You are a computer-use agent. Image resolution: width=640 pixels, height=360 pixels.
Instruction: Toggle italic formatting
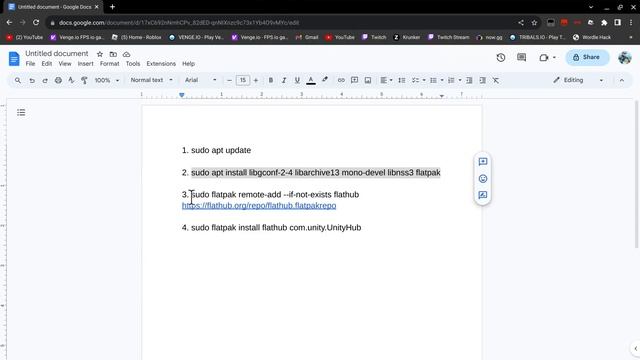coord(284,80)
